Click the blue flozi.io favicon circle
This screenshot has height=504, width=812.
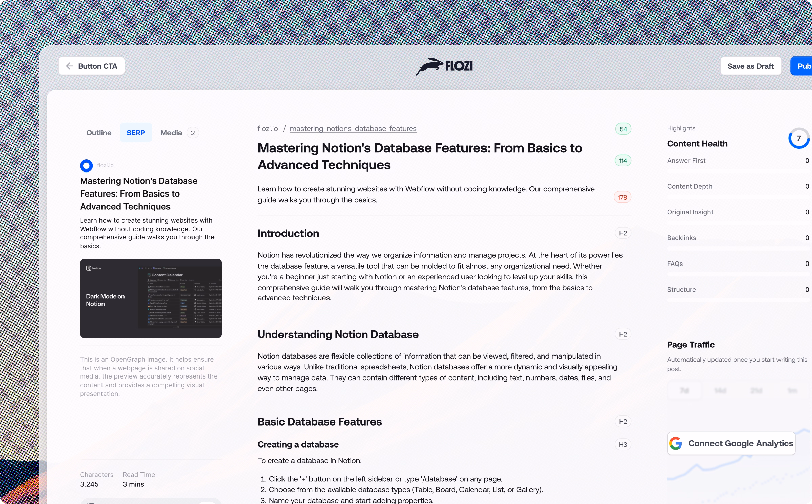86,165
